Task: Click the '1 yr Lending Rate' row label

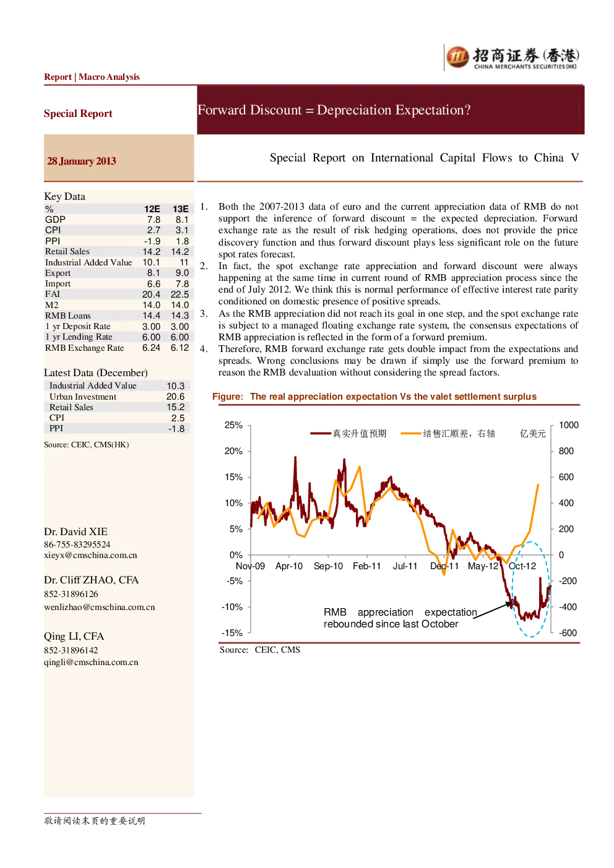Action: pyautogui.click(x=79, y=337)
